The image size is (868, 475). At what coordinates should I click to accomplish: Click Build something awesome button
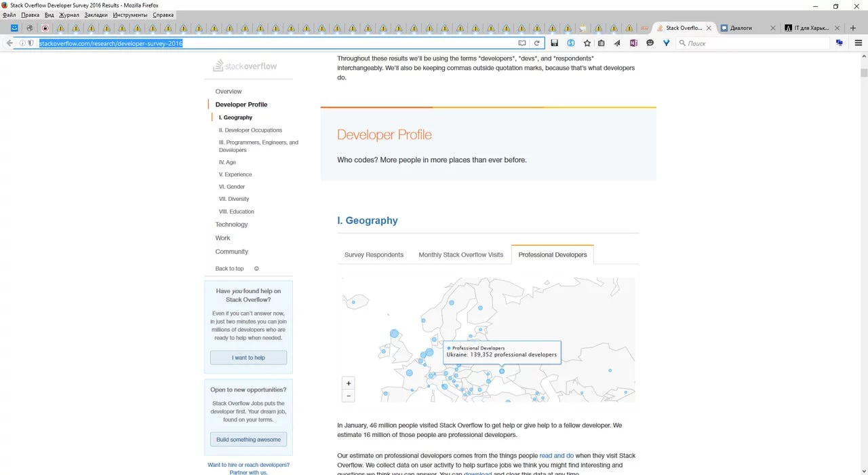248,440
